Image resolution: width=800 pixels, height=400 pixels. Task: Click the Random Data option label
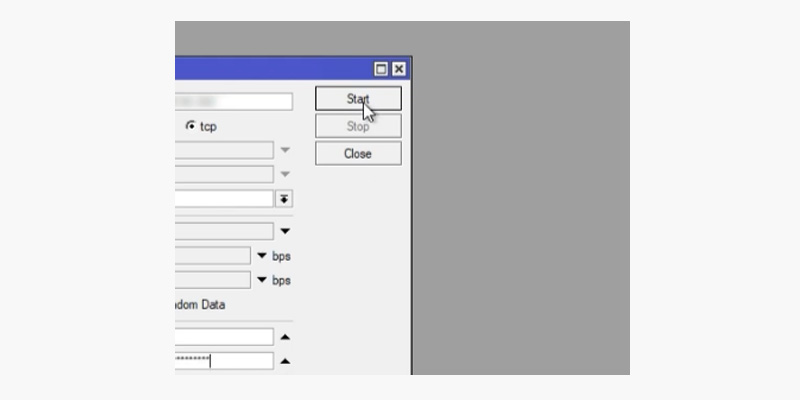click(x=200, y=305)
